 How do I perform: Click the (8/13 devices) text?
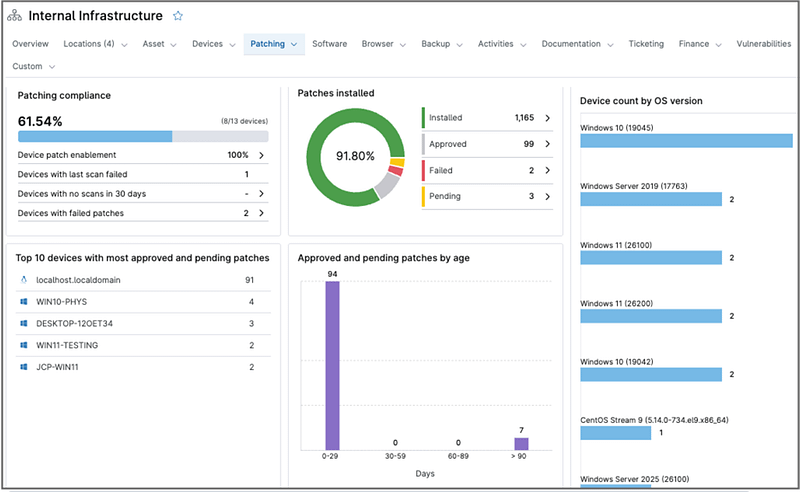[244, 121]
